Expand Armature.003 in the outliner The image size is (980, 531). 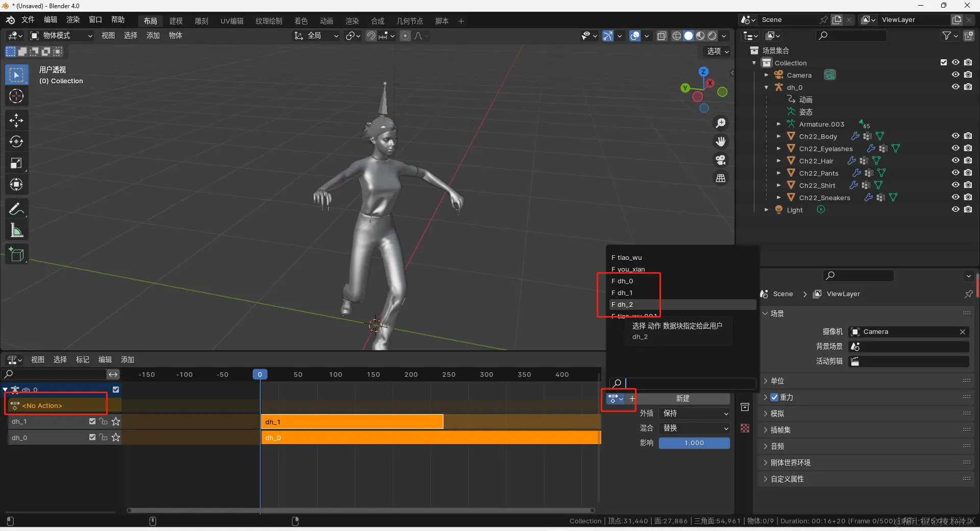click(x=778, y=124)
